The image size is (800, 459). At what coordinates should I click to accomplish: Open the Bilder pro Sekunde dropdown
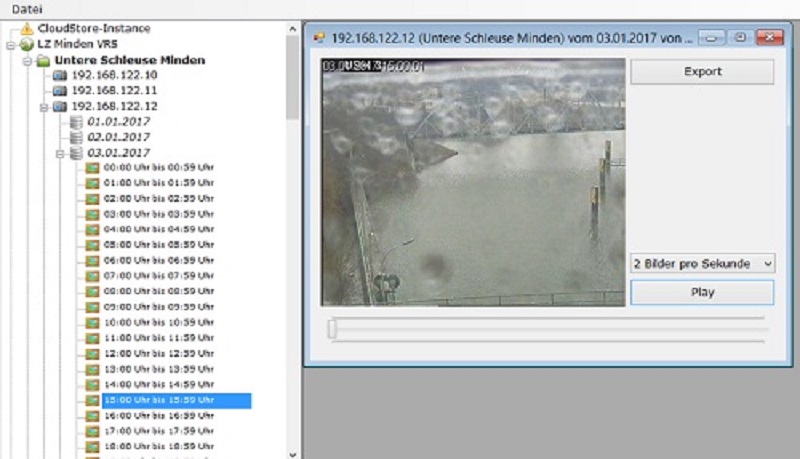pyautogui.click(x=703, y=264)
